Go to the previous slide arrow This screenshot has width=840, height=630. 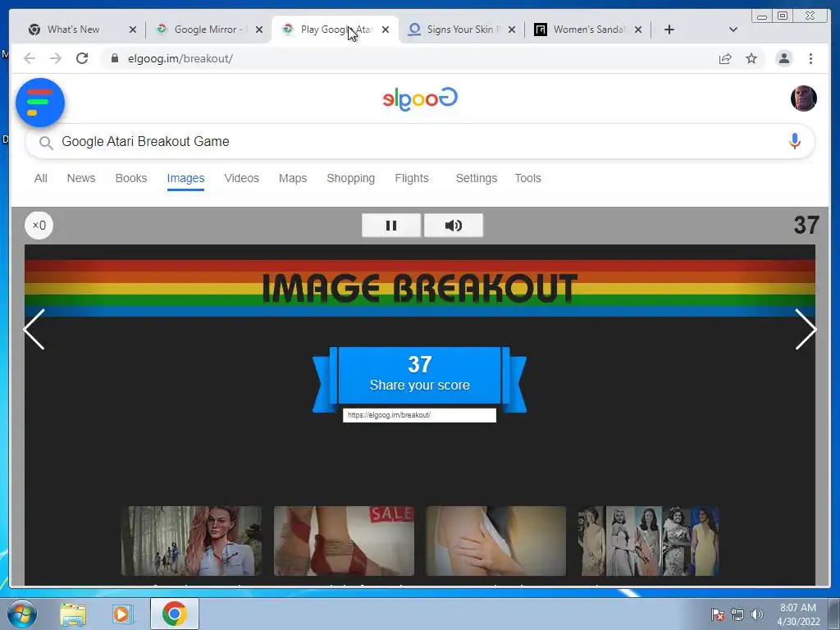[x=34, y=329]
